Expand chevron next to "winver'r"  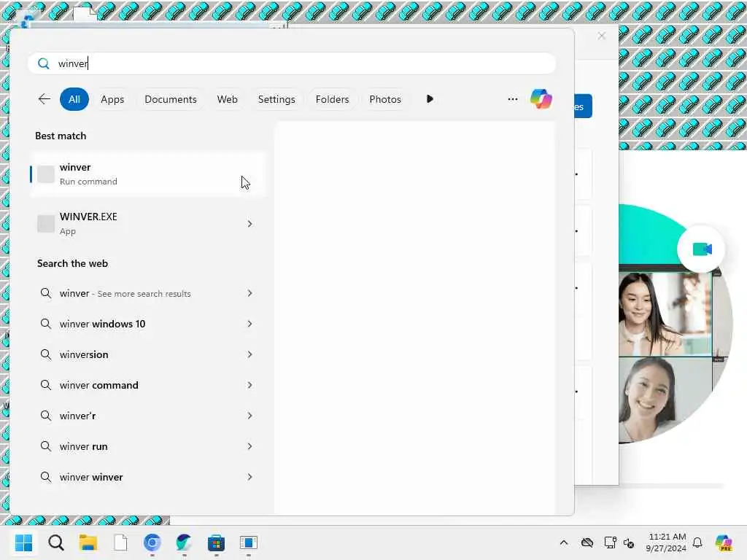pyautogui.click(x=249, y=416)
